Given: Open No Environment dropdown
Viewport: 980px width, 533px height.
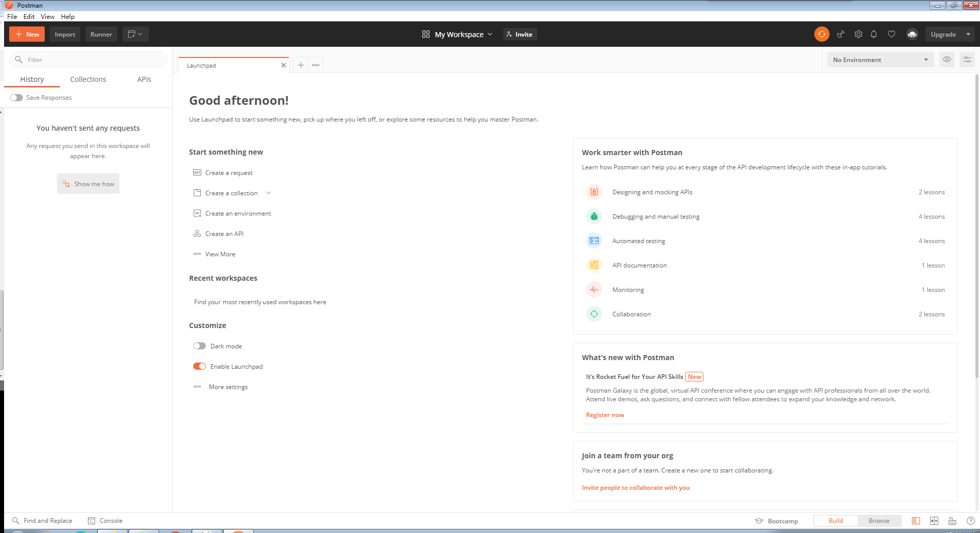Looking at the screenshot, I should tap(880, 60).
